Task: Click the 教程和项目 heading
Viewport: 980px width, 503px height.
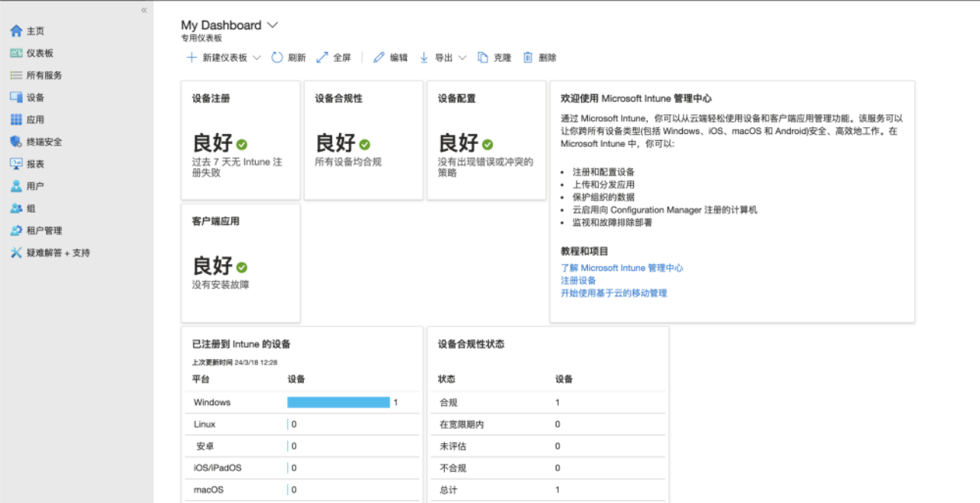Action: [x=584, y=251]
